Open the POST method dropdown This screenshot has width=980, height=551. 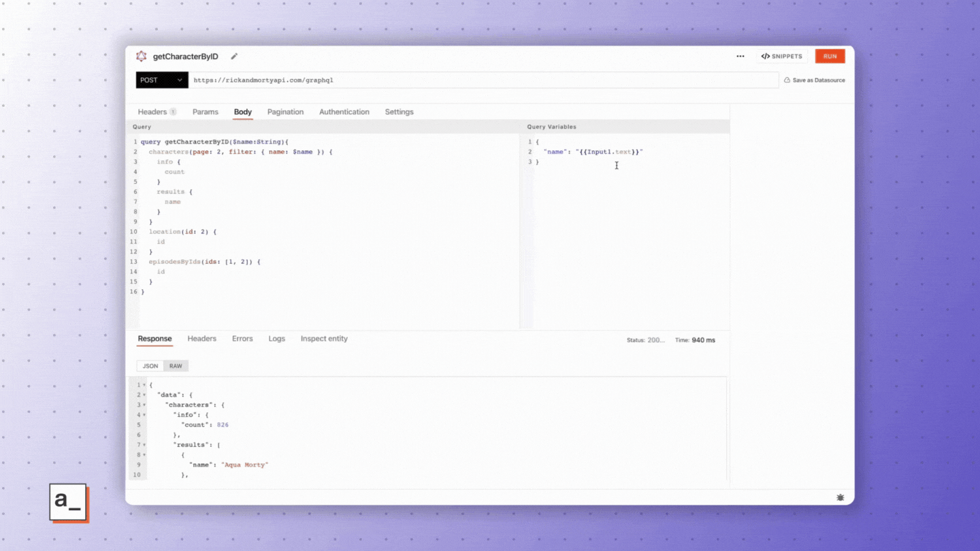[x=162, y=80]
